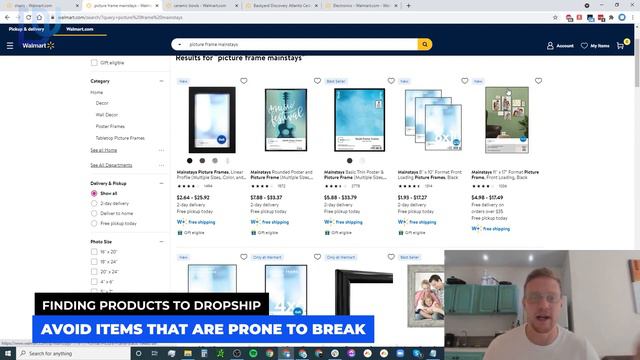Open the music festival poster frame image
Viewport: 640px width, 360px height.
[x=286, y=120]
